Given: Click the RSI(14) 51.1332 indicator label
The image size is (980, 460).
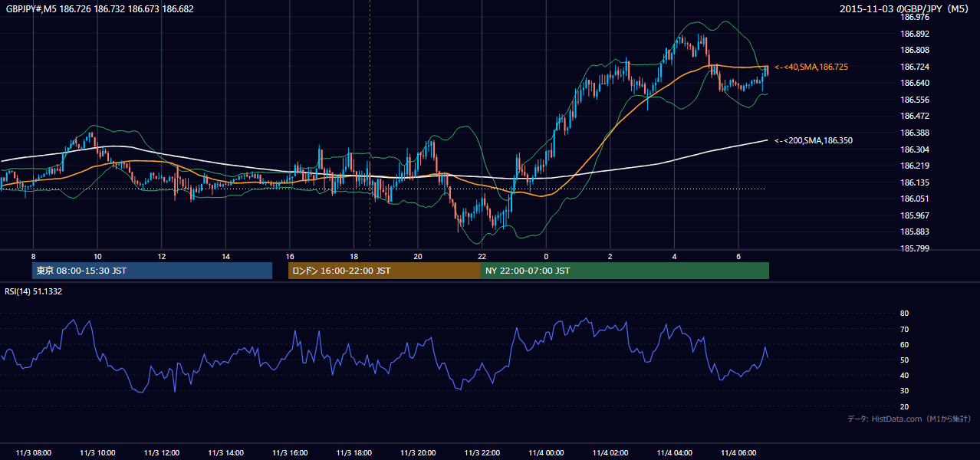Looking at the screenshot, I should point(34,292).
